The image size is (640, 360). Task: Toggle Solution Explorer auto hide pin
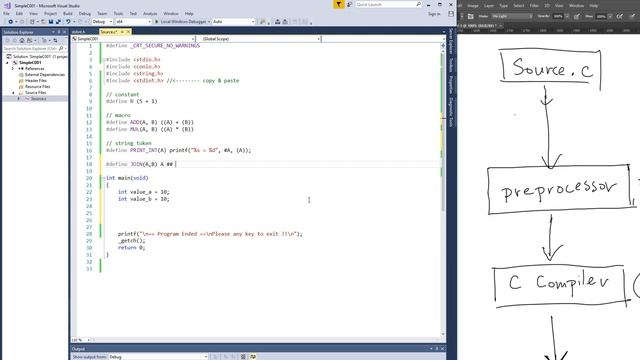(x=59, y=32)
